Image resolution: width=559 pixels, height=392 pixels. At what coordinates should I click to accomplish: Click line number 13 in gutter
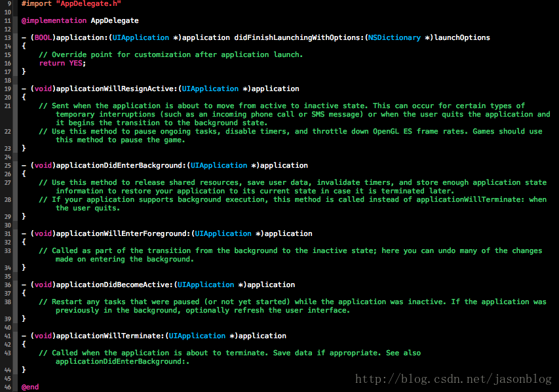(7, 38)
